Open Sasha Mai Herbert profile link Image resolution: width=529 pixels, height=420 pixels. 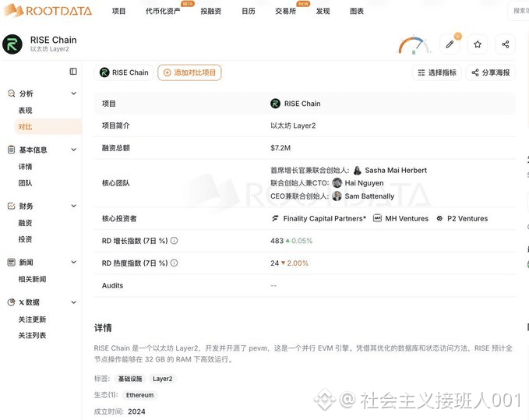[x=396, y=171]
